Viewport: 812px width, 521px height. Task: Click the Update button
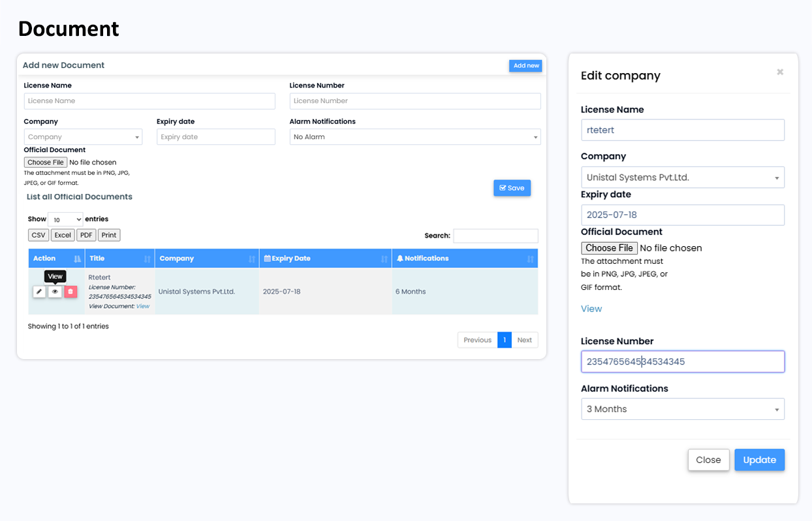pyautogui.click(x=759, y=460)
